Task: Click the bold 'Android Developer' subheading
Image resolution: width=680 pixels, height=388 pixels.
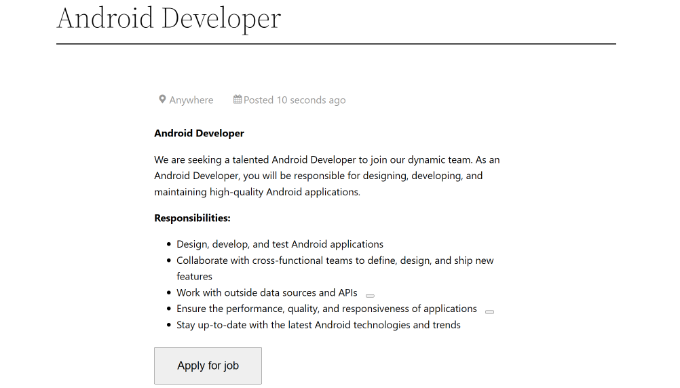Action: 199,133
